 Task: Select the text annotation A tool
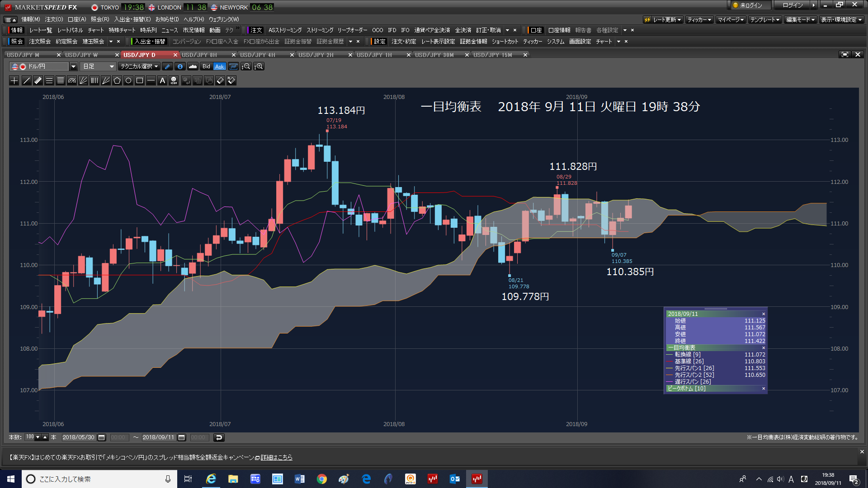162,80
